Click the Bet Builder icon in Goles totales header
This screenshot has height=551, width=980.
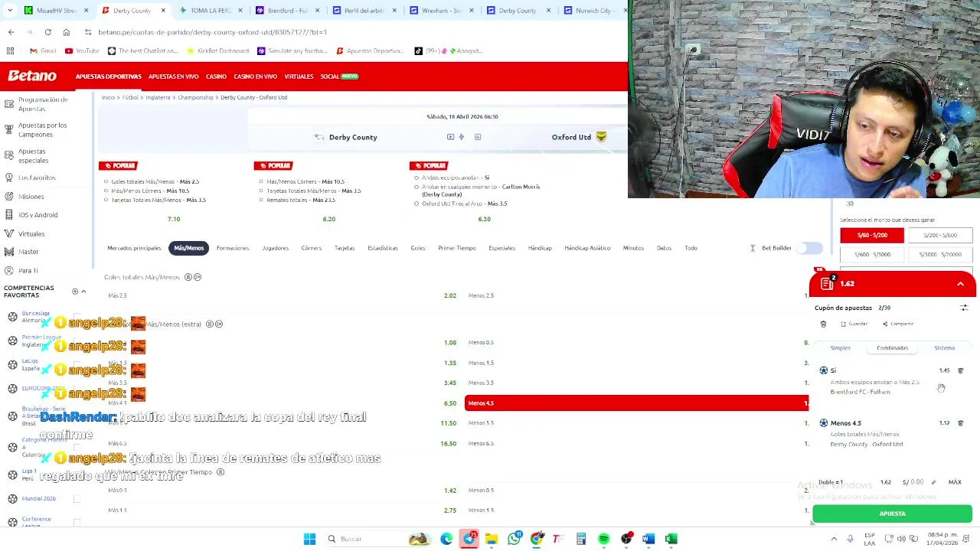[x=187, y=277]
